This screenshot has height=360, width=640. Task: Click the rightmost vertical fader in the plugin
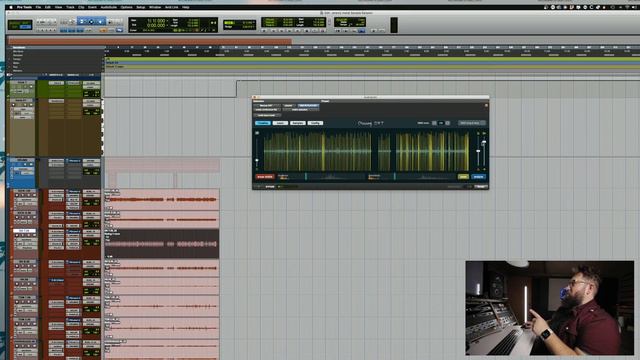[484, 151]
